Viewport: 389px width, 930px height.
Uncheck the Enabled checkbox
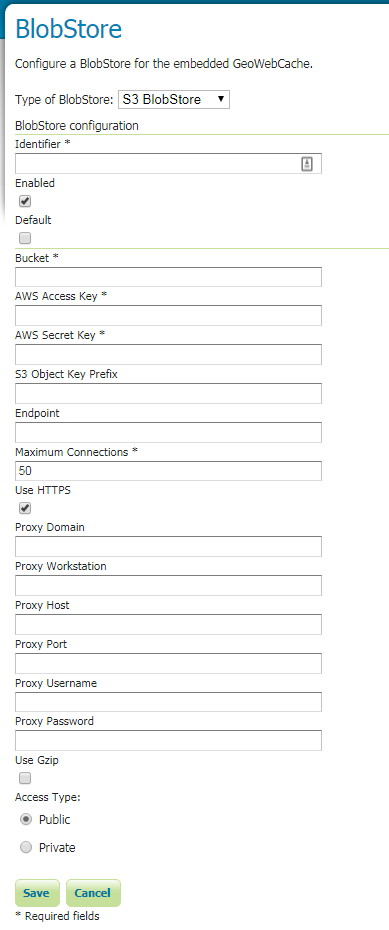click(25, 201)
